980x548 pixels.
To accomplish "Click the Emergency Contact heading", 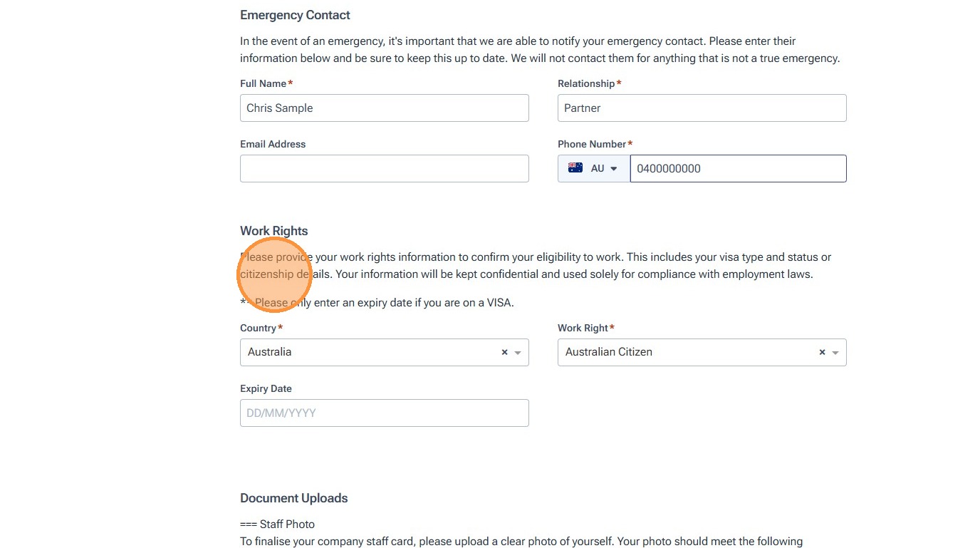I will tap(295, 15).
